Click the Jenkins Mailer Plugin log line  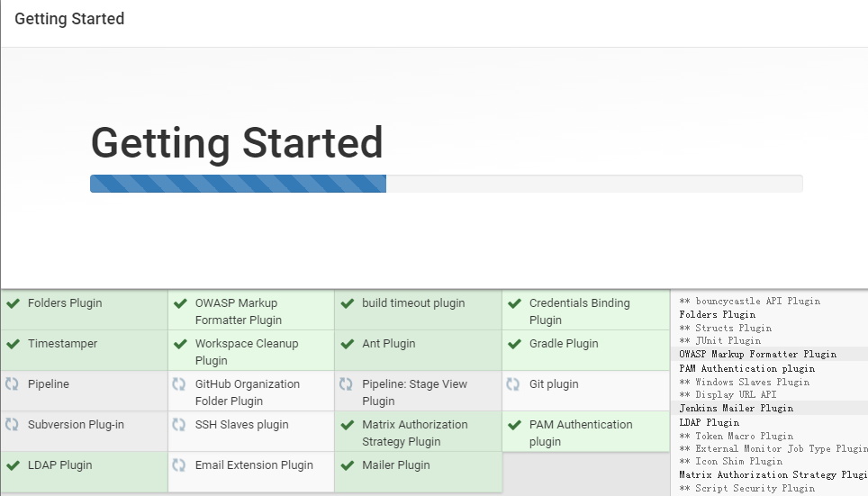tap(737, 408)
